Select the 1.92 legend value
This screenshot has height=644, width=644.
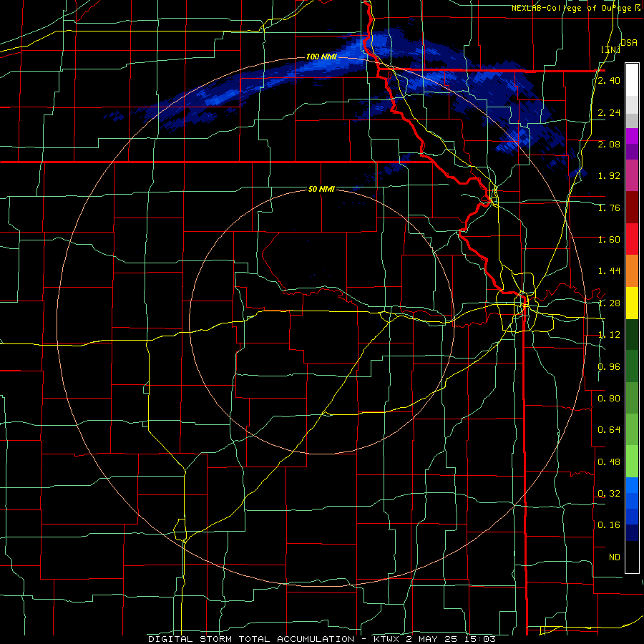[609, 176]
